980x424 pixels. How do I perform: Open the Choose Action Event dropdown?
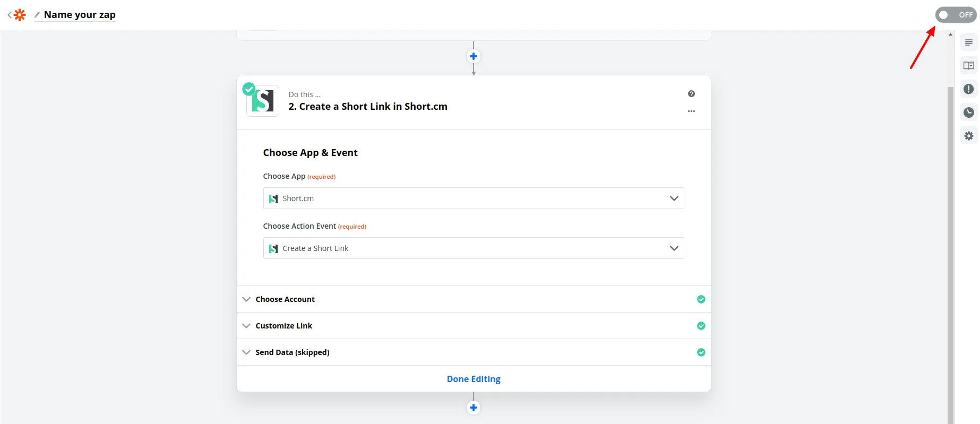474,248
